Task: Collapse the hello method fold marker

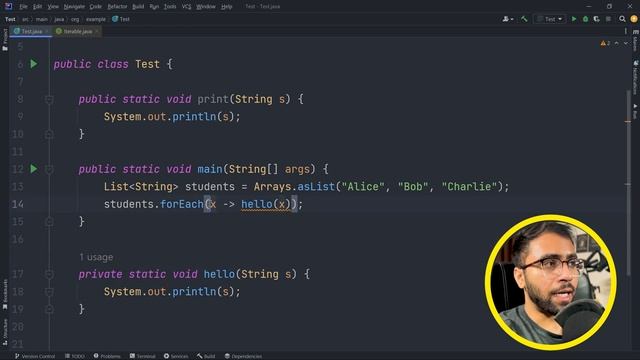Action: (49, 274)
